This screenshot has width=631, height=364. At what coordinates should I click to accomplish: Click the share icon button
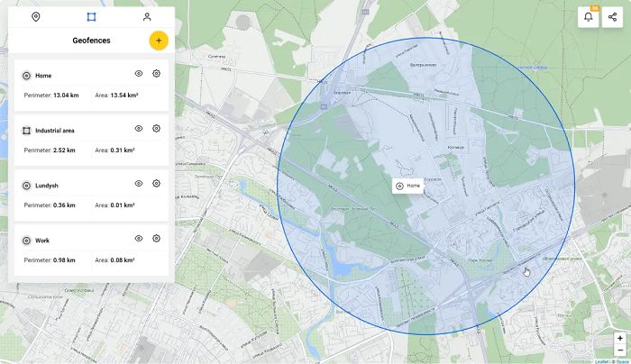tap(613, 17)
